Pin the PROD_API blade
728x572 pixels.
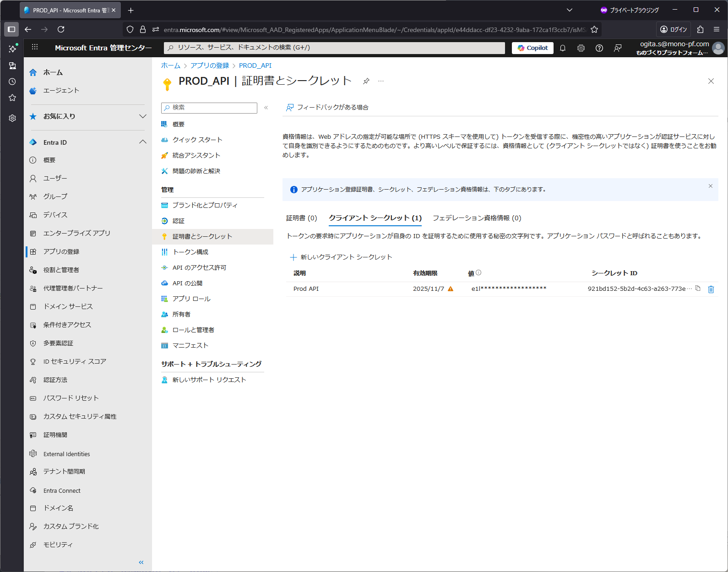tap(366, 81)
